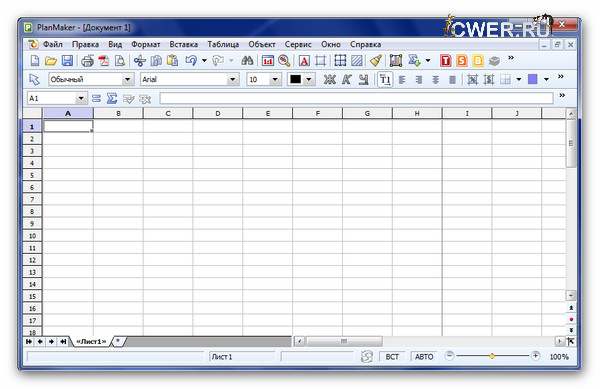This screenshot has height=389, width=600.
Task: Export to PDF with the red PDF icon
Action: [104, 60]
